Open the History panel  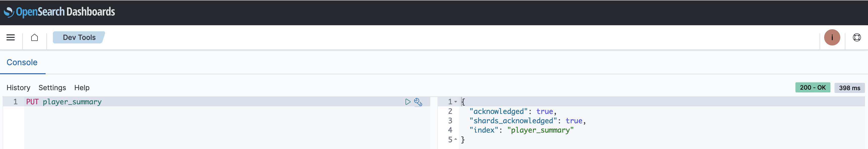tap(19, 88)
